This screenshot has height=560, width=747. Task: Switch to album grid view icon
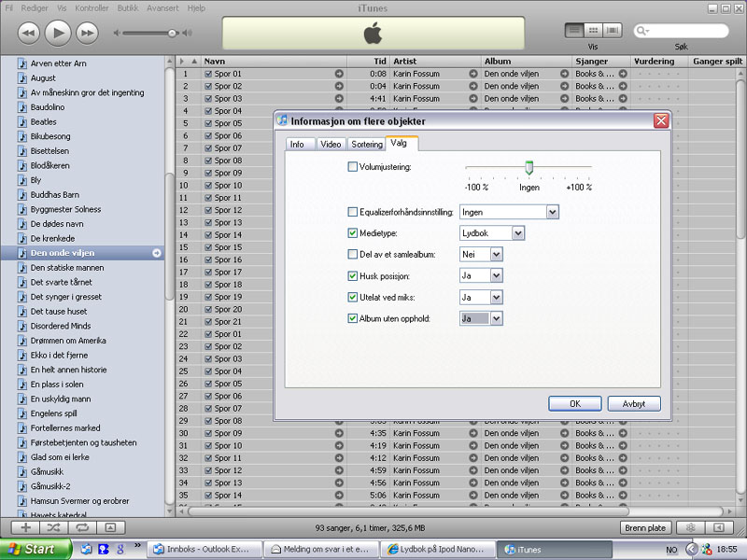[x=593, y=31]
